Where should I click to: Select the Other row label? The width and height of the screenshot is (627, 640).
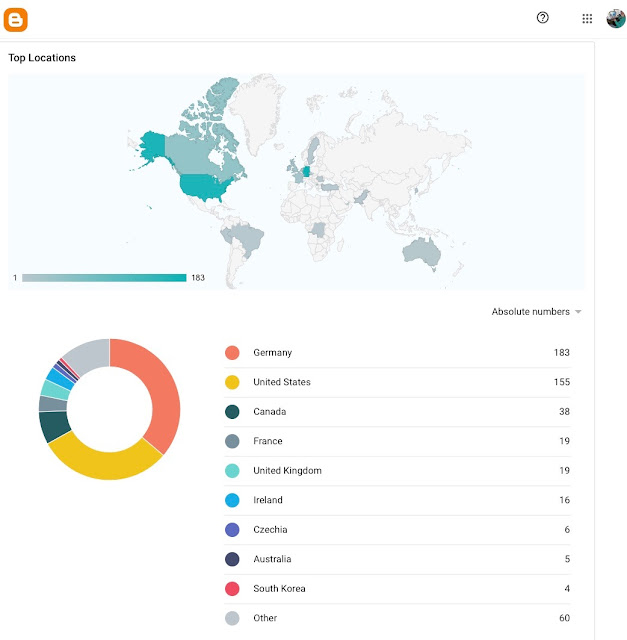click(265, 618)
